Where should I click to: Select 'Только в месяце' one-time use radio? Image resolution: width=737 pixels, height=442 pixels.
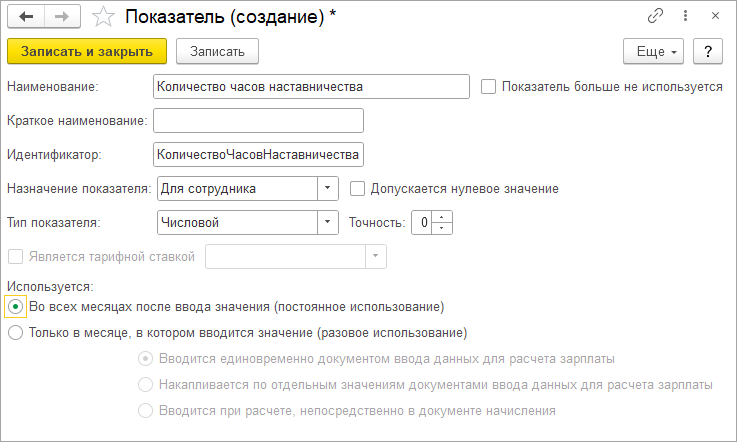click(16, 333)
